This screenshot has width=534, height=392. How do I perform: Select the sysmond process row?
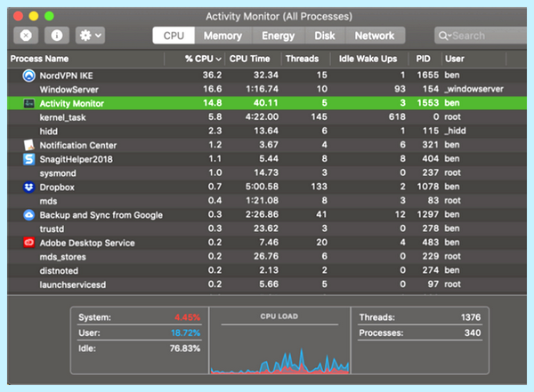coord(267,172)
